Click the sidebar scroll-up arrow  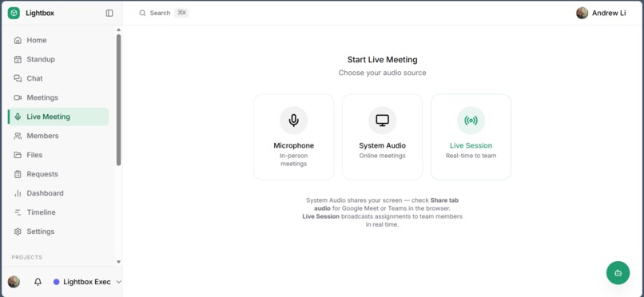[119, 30]
